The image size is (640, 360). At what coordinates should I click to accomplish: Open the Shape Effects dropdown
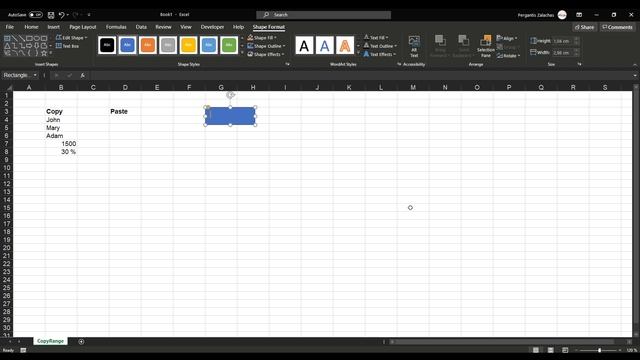click(x=266, y=54)
